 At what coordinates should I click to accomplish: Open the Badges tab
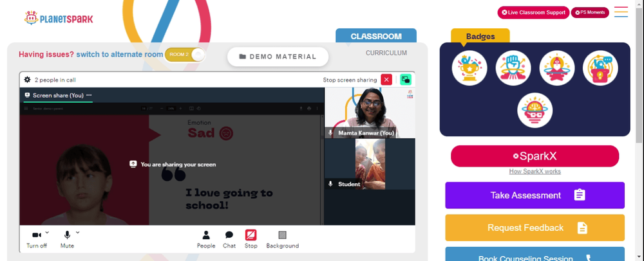480,36
